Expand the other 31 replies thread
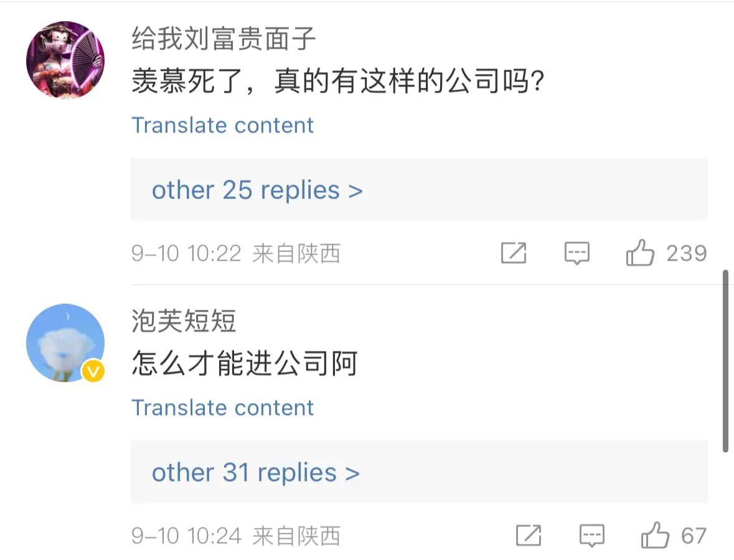 pos(256,472)
